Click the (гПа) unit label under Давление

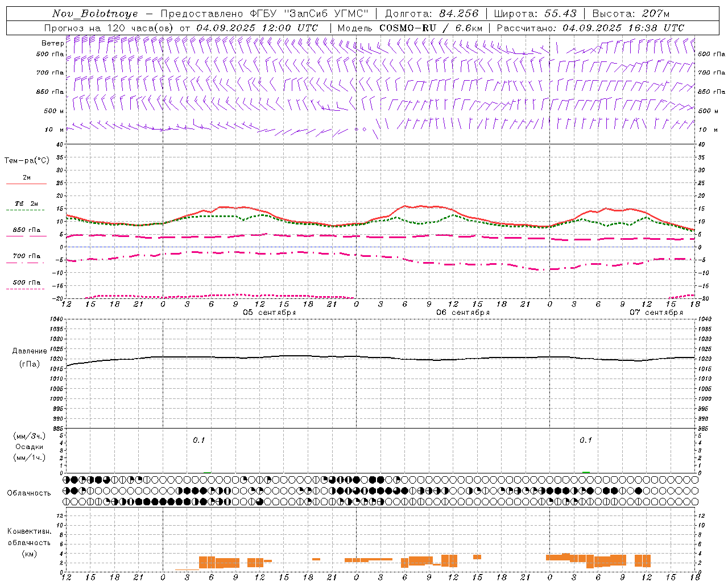pos(29,364)
